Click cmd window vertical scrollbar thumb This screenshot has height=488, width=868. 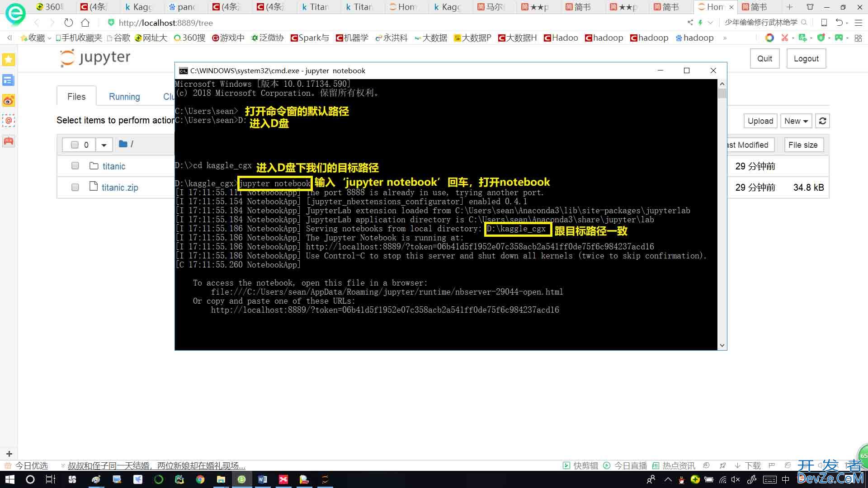[722, 94]
